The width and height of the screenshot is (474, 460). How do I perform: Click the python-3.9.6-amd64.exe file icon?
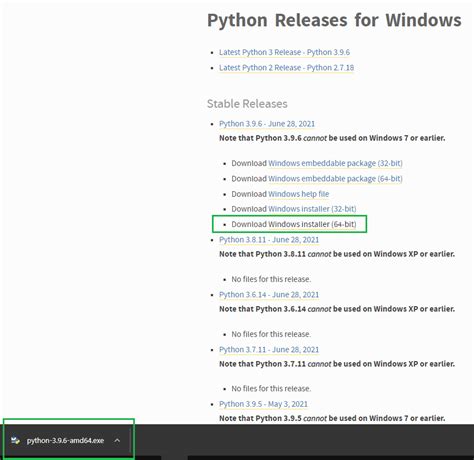pyautogui.click(x=15, y=440)
